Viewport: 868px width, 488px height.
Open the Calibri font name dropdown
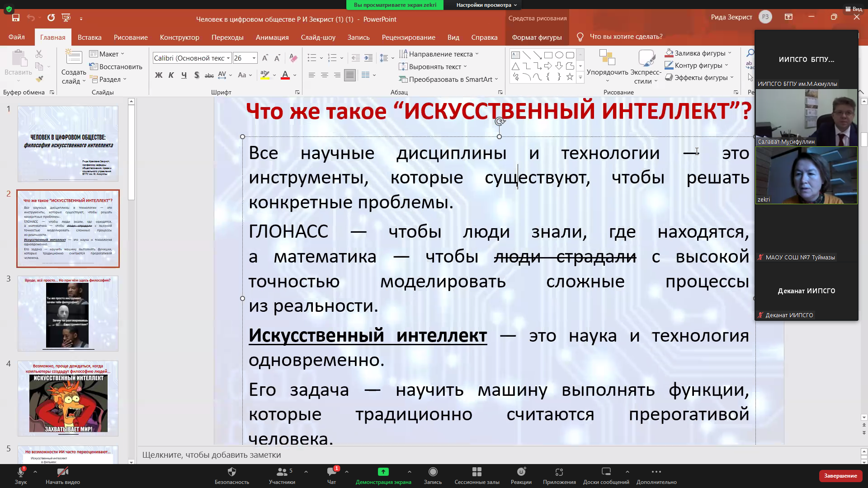coord(228,58)
